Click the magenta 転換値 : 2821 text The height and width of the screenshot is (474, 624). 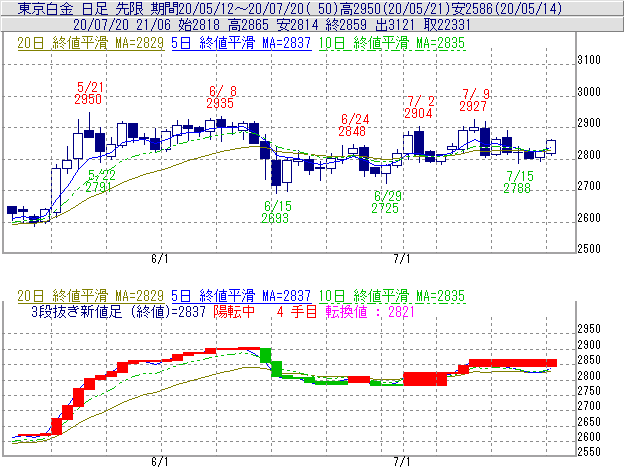(370, 312)
